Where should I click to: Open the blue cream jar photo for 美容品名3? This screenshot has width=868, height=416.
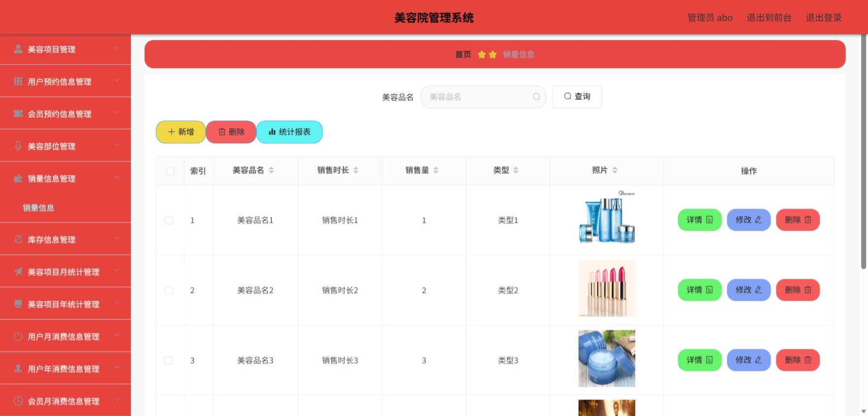click(607, 358)
